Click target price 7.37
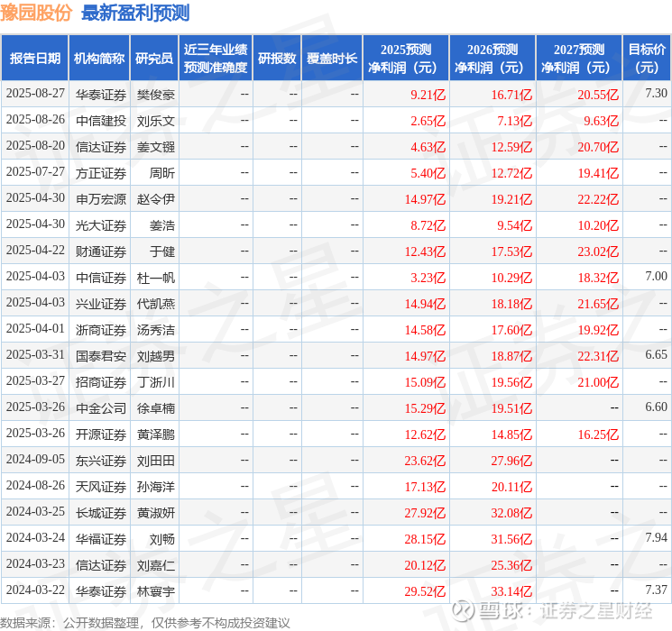The height and width of the screenshot is (631, 672). (656, 590)
